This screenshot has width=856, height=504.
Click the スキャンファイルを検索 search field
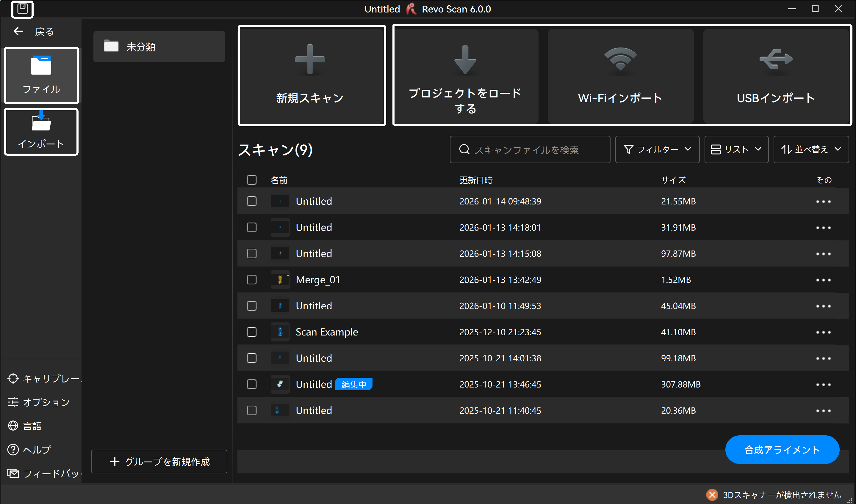click(530, 149)
